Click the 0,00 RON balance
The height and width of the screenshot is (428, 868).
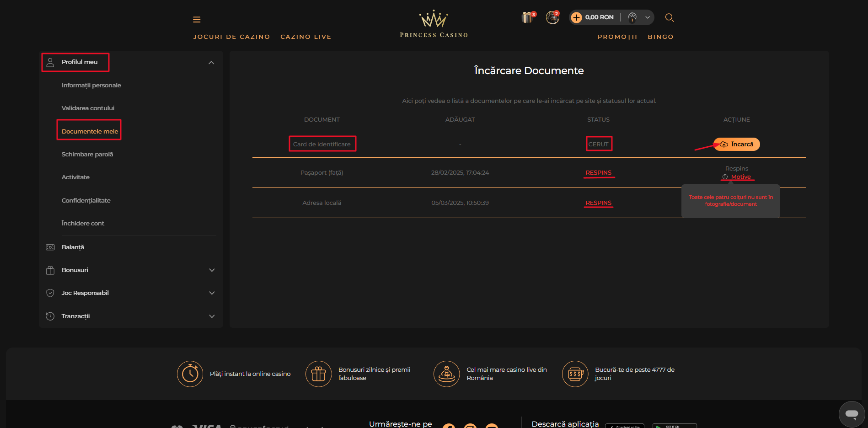coord(599,17)
